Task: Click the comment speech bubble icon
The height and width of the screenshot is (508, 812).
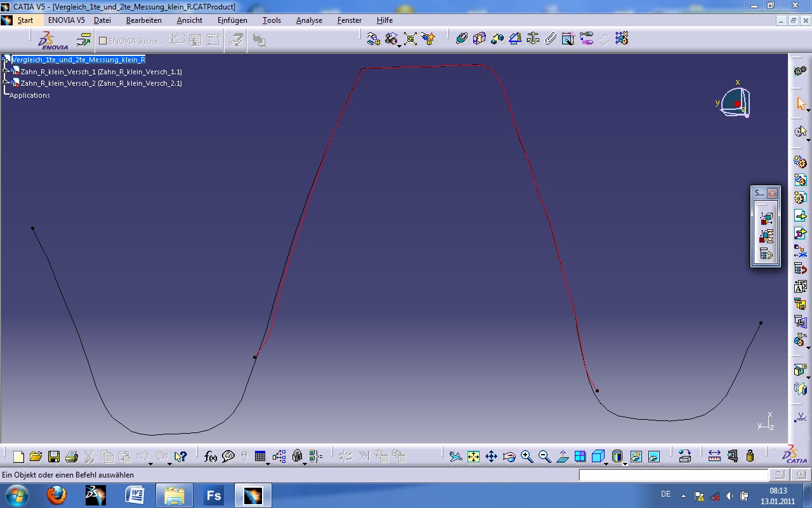Action: [x=228, y=456]
